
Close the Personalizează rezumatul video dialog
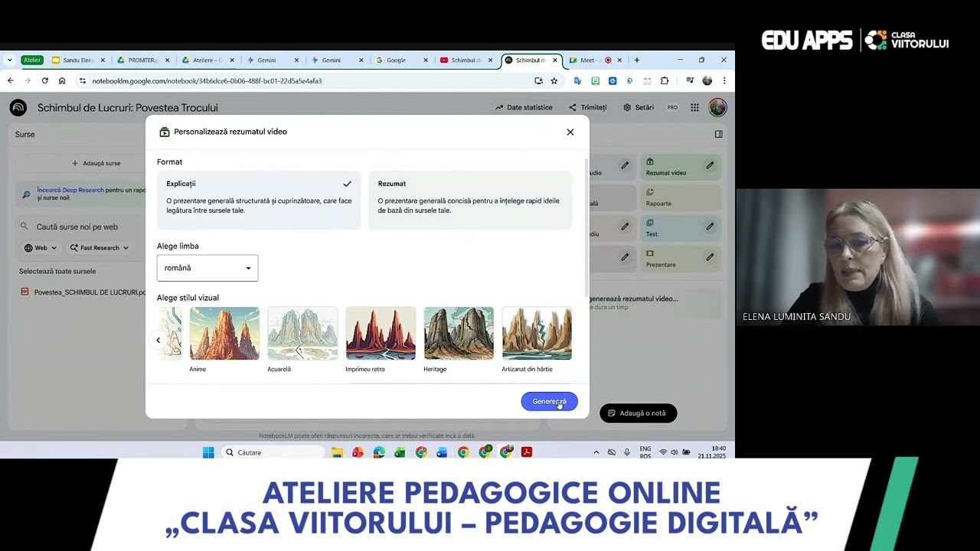(570, 132)
